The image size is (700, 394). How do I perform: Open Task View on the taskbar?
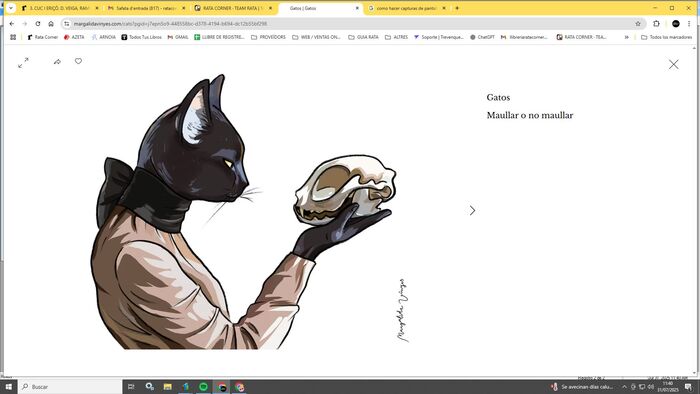[131, 387]
